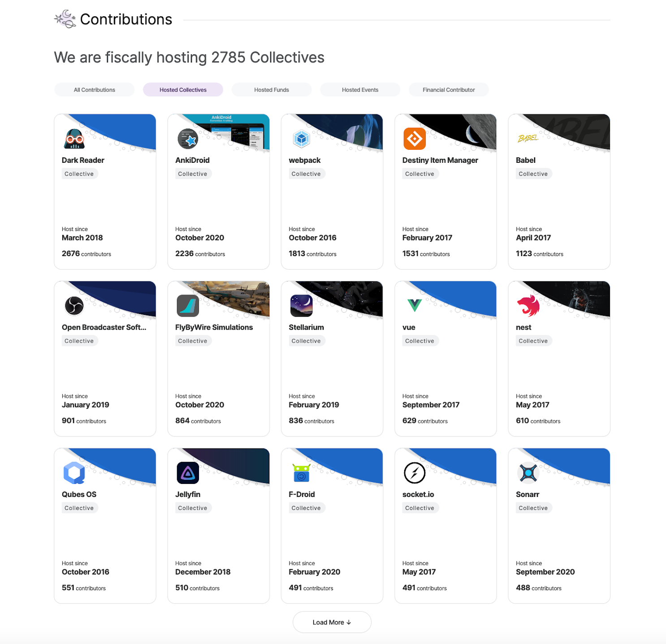The height and width of the screenshot is (644, 666).
Task: Click the Load More button
Action: 332,622
